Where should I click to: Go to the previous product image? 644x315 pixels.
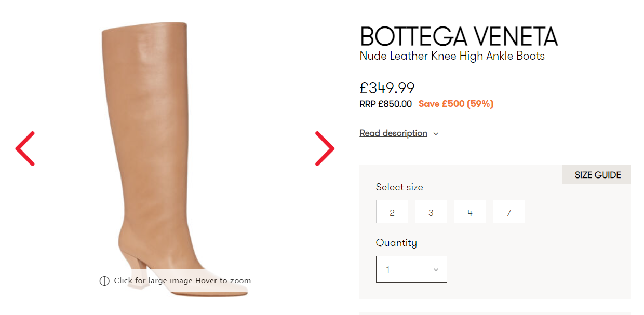[x=25, y=149]
